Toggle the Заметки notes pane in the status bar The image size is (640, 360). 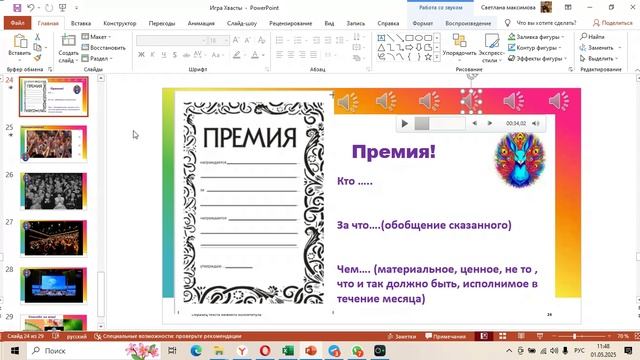coord(402,336)
